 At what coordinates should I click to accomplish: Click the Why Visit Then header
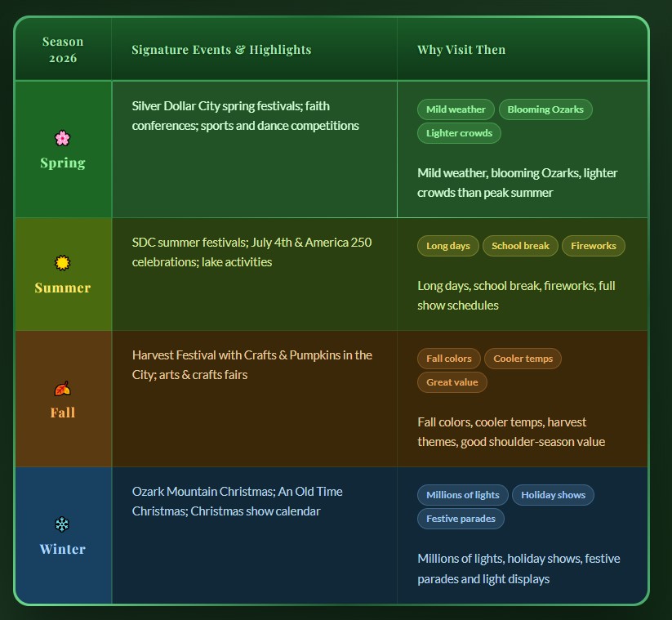click(461, 50)
